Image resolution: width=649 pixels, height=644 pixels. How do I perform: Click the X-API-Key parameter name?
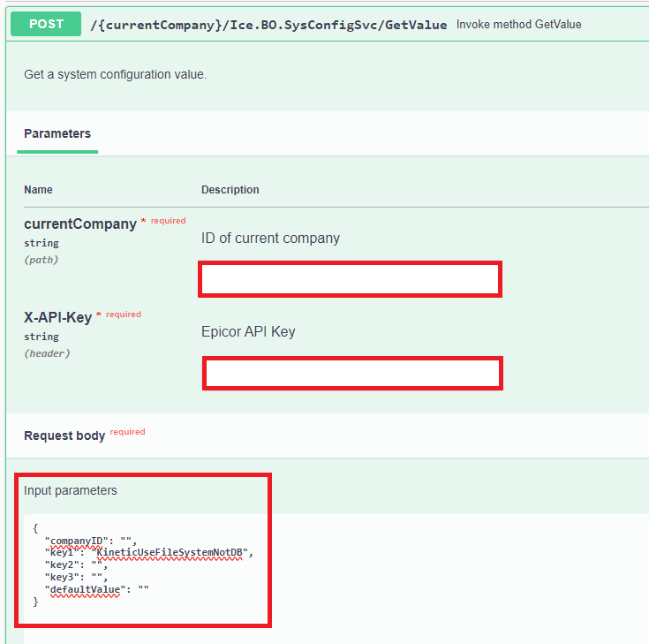pyautogui.click(x=57, y=317)
